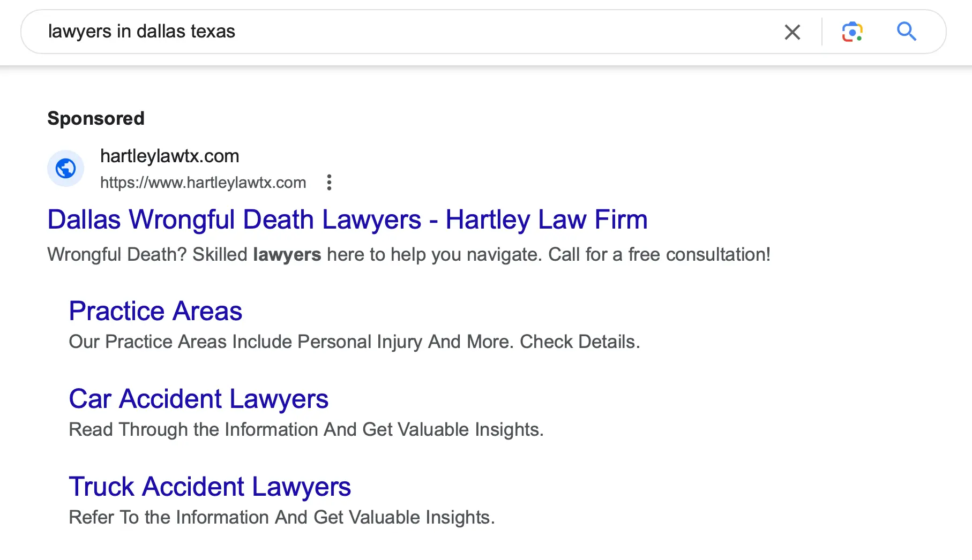This screenshot has height=560, width=972.
Task: Click the hartleylawtx.com site name
Action: (x=169, y=156)
